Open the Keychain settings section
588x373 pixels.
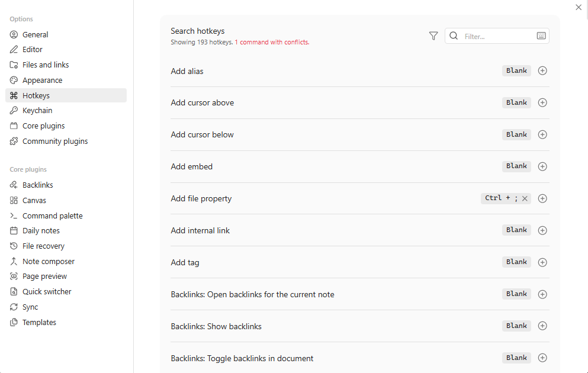(x=37, y=111)
